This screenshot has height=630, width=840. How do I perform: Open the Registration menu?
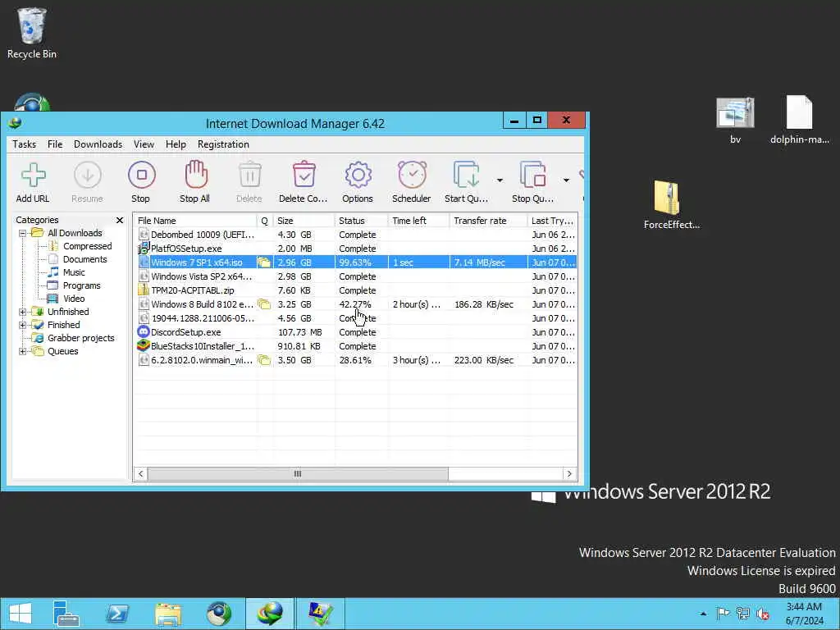click(223, 144)
